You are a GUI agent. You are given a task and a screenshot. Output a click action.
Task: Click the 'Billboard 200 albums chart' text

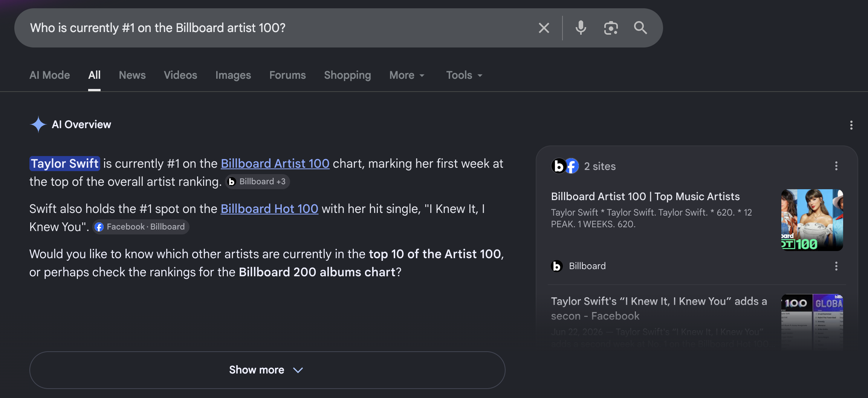tap(317, 272)
